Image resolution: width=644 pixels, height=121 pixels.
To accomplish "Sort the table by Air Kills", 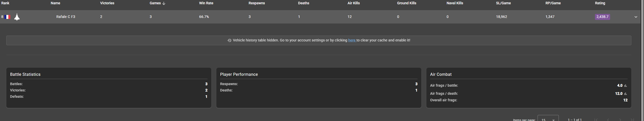I will 353,3.
